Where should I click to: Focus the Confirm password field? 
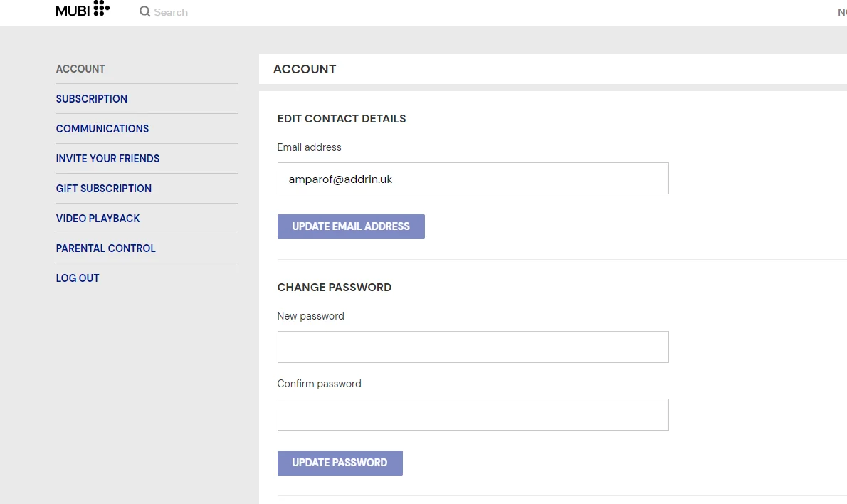(x=473, y=414)
